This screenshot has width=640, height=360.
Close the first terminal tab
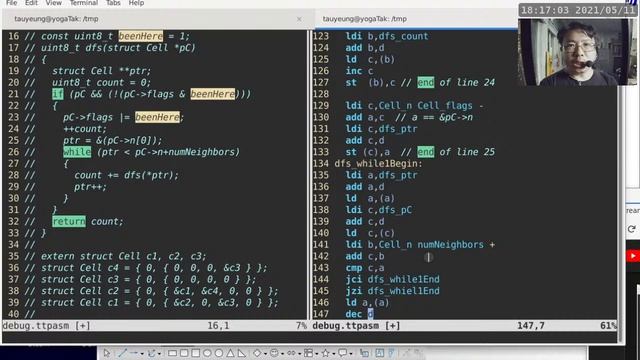click(299, 19)
